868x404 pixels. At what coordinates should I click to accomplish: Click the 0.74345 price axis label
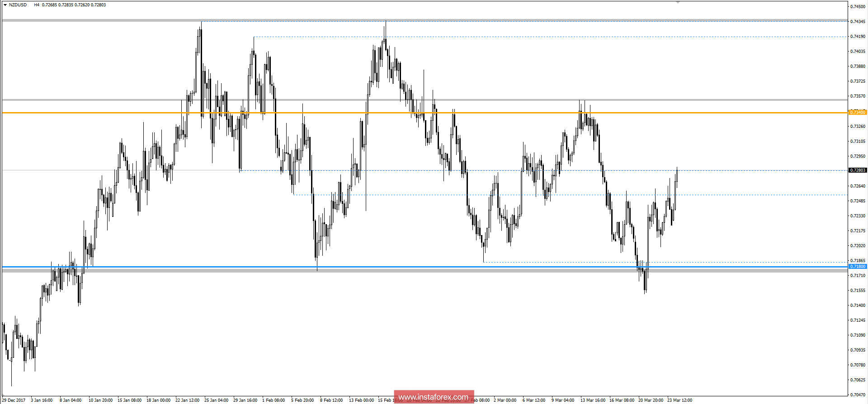(858, 22)
